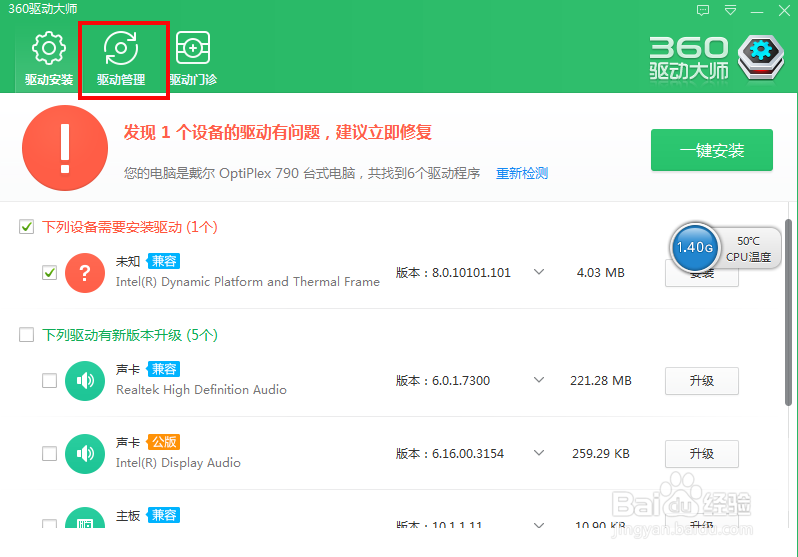798x557 pixels.
Task: Click 升级 for Realtek High Definition Audio
Action: (x=701, y=381)
